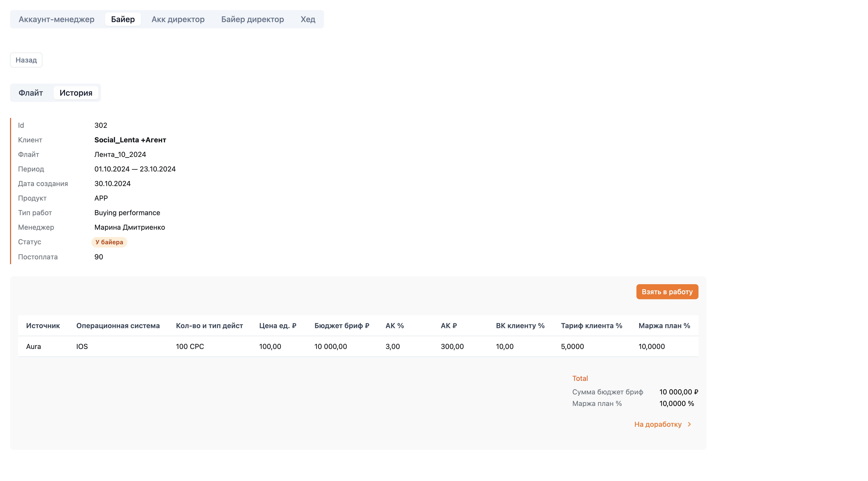Click the Источник column header
The width and height of the screenshot is (868, 481).
pyautogui.click(x=43, y=325)
